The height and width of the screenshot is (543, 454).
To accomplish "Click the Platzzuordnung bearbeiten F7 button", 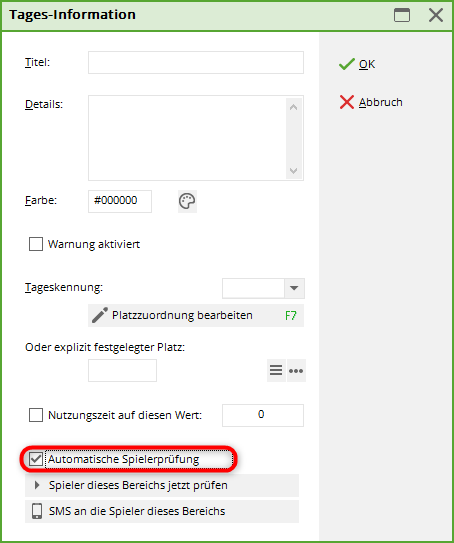I will coord(196,315).
